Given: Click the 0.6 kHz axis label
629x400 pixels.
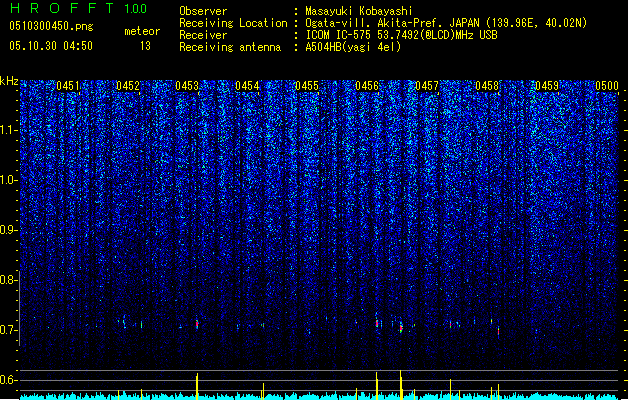Looking at the screenshot, I should 8,380.
